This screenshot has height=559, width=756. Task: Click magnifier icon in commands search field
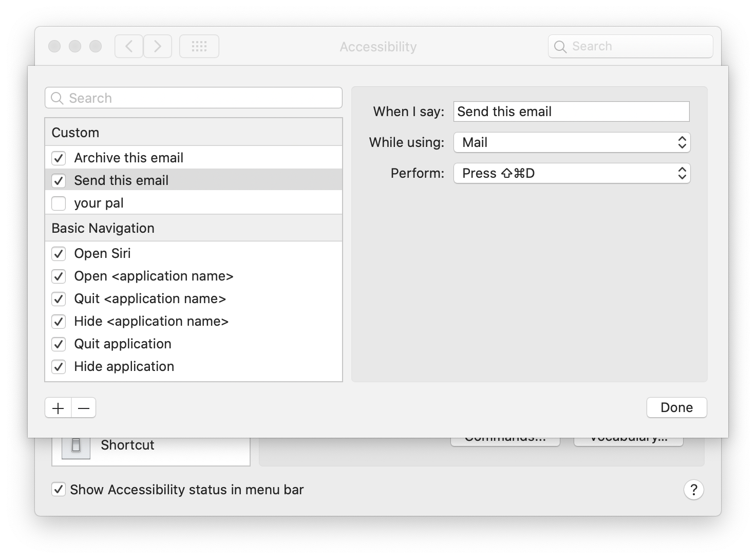58,98
